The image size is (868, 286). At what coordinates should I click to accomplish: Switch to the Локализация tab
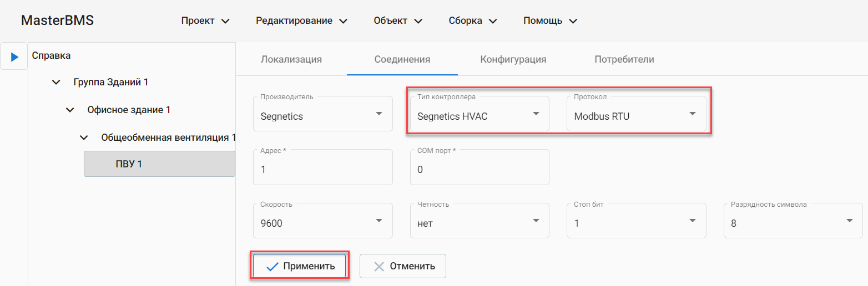point(291,59)
